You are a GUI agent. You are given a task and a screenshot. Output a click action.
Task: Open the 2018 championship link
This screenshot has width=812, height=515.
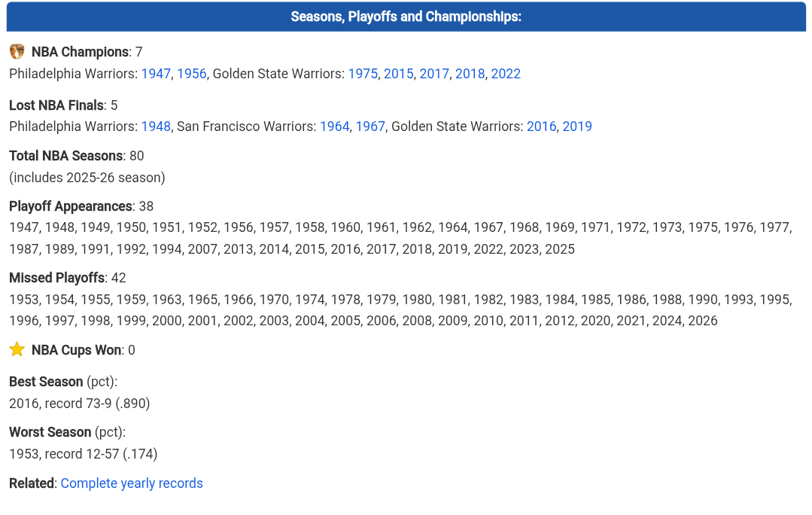tap(470, 74)
